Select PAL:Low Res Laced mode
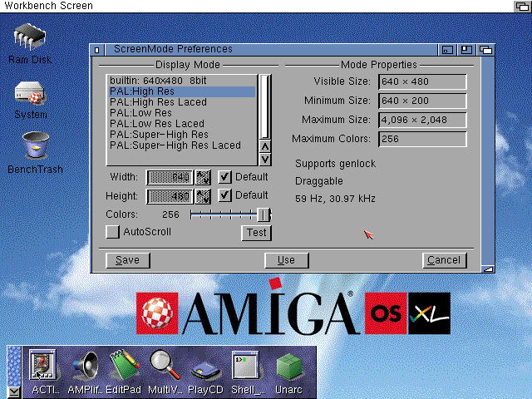 coord(182,124)
